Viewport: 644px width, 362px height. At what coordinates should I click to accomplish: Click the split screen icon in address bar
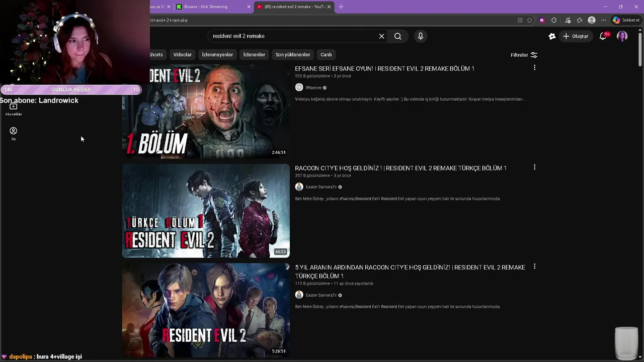tap(520, 20)
